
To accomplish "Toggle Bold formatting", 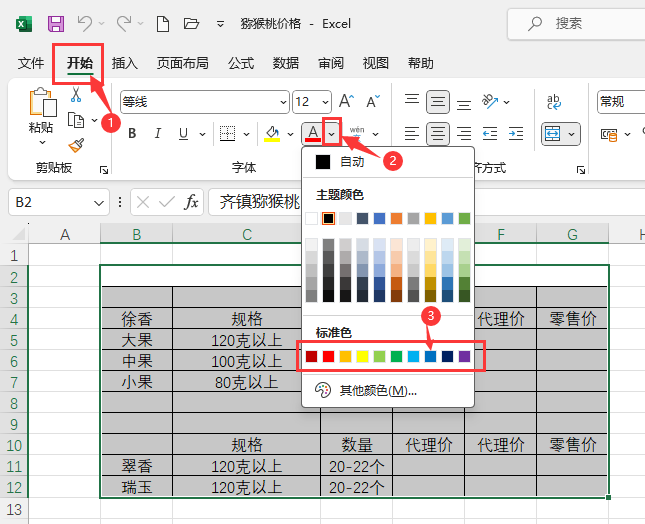I will (132, 133).
